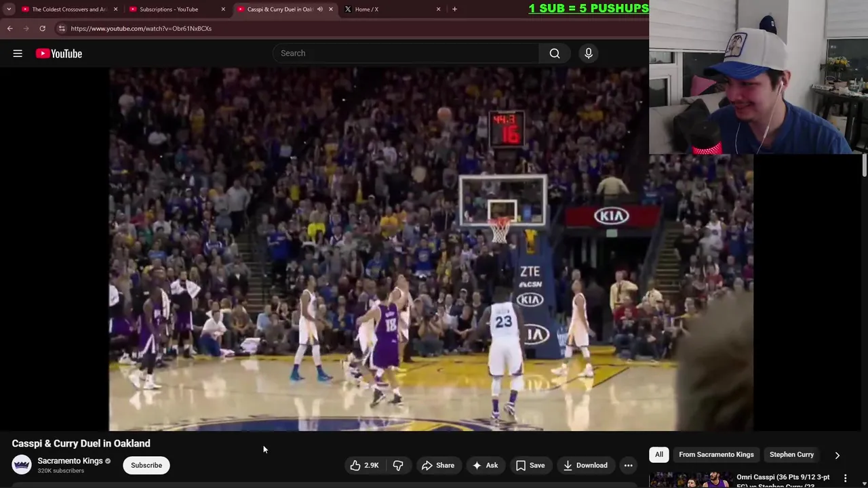Go back in browser history
Viewport: 868px width, 488px height.
coord(10,28)
